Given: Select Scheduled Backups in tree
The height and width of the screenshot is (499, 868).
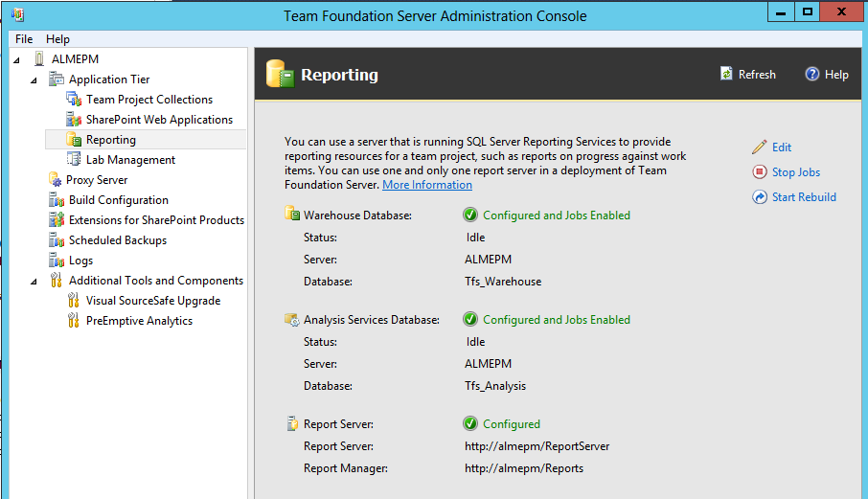Looking at the screenshot, I should 118,240.
